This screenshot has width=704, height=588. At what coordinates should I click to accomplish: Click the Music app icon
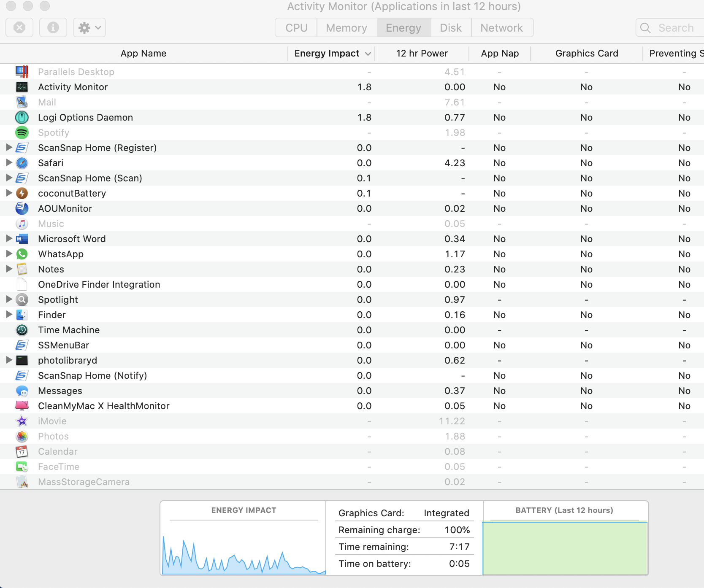[22, 224]
